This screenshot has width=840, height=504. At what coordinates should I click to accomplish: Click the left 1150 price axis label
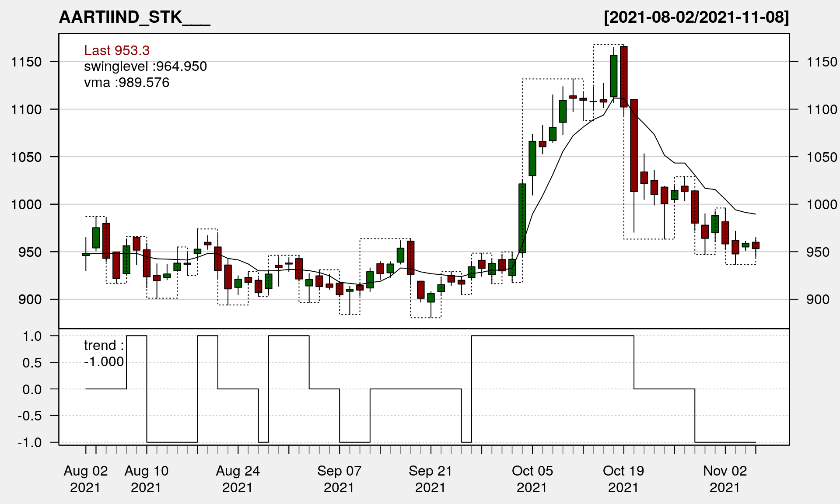tap(26, 62)
